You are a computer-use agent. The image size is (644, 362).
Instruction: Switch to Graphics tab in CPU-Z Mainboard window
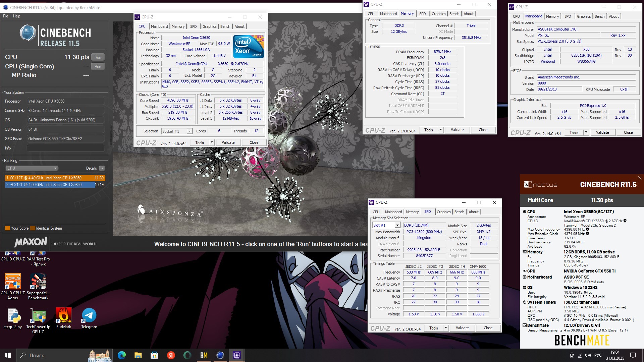point(584,16)
